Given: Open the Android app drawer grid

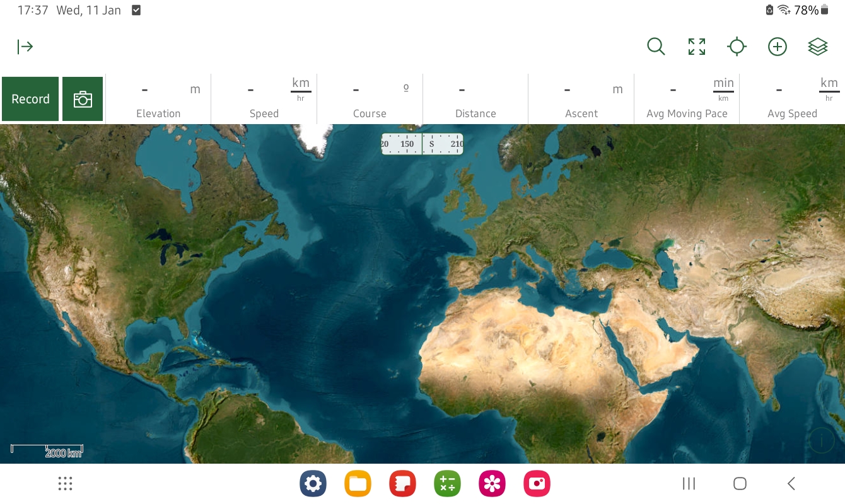Looking at the screenshot, I should (65, 484).
